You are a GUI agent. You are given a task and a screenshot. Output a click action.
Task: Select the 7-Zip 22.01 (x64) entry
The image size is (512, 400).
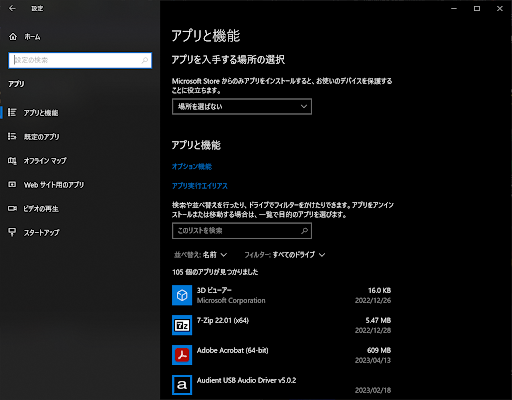(x=223, y=320)
